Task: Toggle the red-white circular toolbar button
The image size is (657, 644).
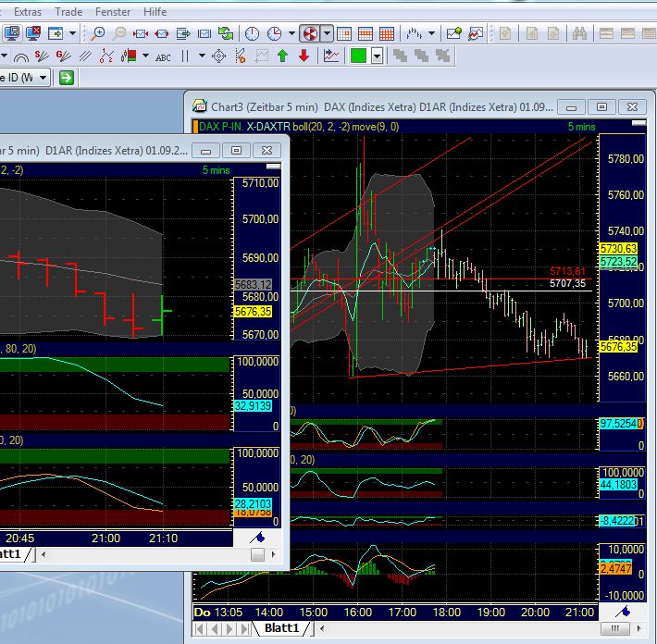Action: 310,33
